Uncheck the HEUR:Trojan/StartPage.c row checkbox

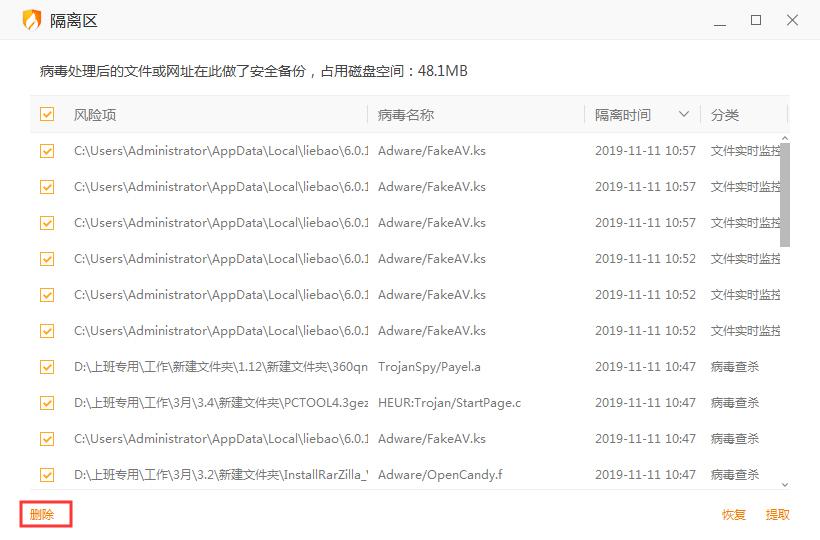point(47,403)
